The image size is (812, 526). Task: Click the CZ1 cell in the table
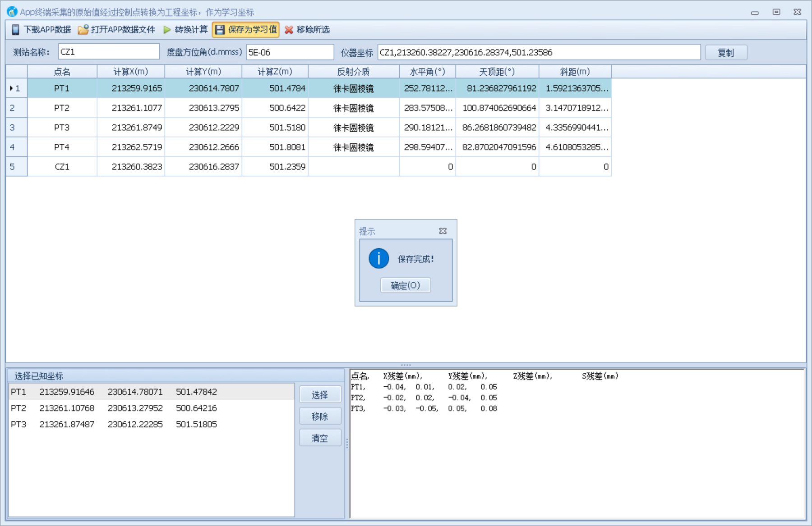(x=62, y=167)
